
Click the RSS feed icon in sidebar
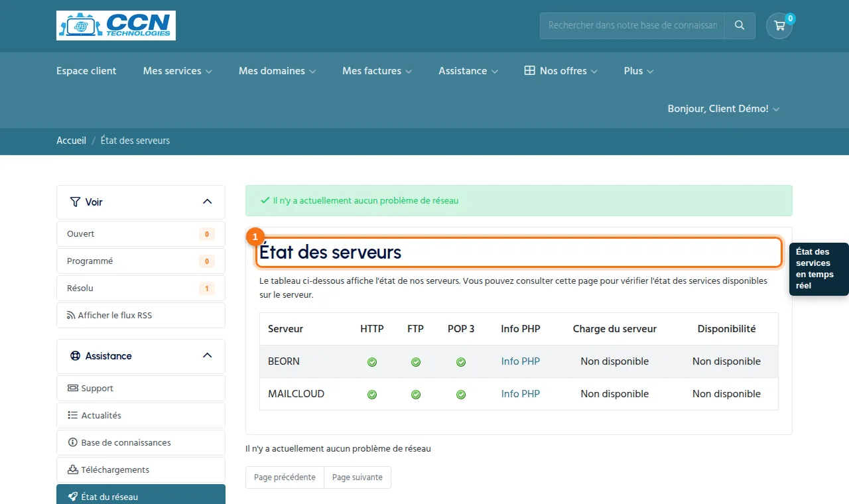71,316
